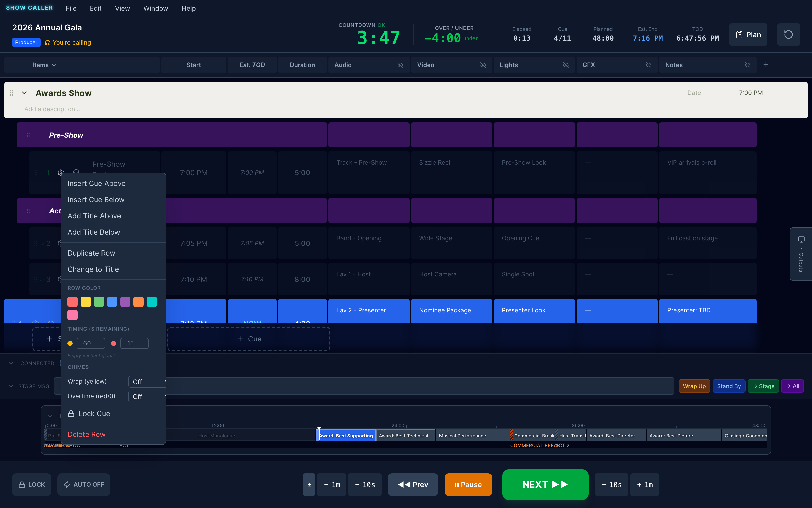Viewport: 812px width, 508px height.
Task: Select Insert Cue Above
Action: 113,183
